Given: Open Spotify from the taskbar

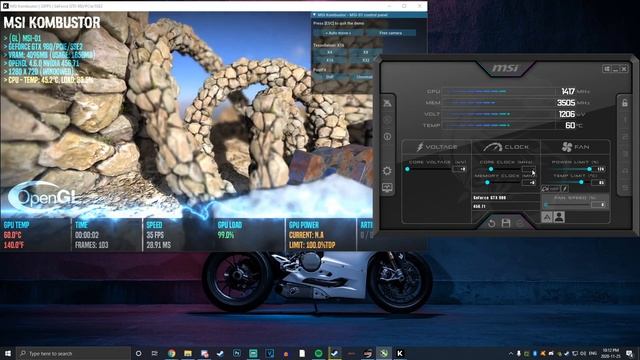Looking at the screenshot, I should pos(318,353).
